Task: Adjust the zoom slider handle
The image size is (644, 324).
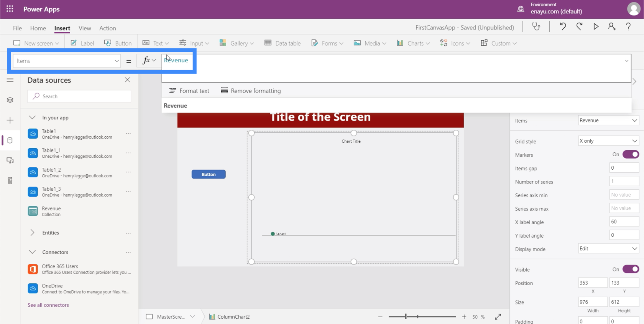Action: [406, 317]
